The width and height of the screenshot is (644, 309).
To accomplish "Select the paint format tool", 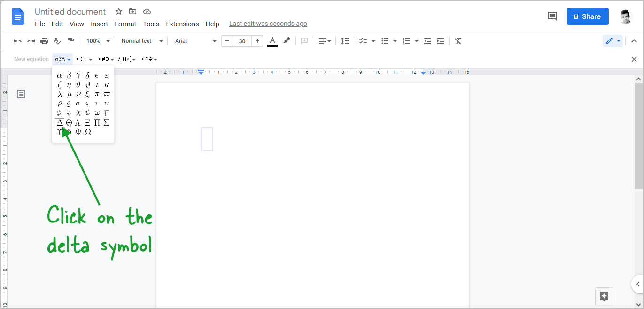I will (71, 41).
